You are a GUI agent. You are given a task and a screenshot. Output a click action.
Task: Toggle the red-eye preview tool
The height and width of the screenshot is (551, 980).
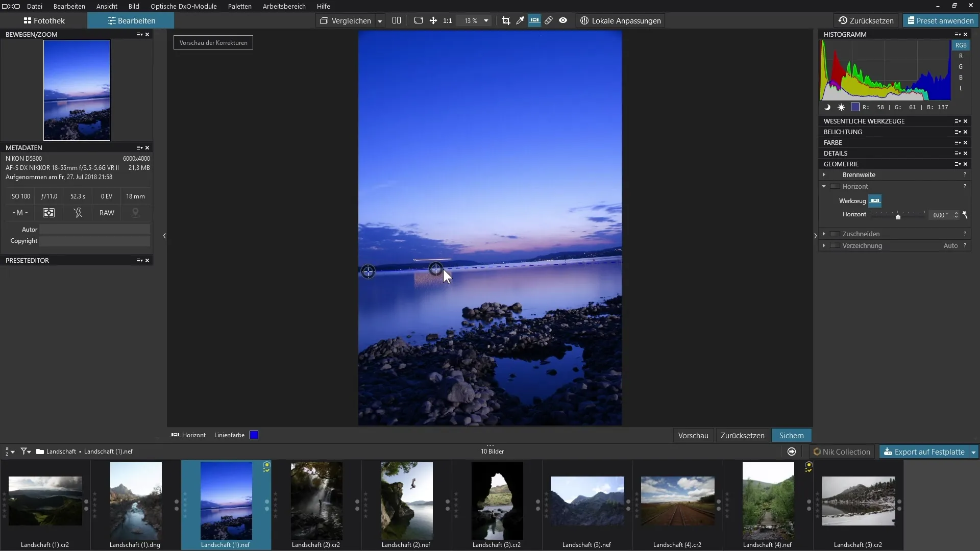click(563, 20)
